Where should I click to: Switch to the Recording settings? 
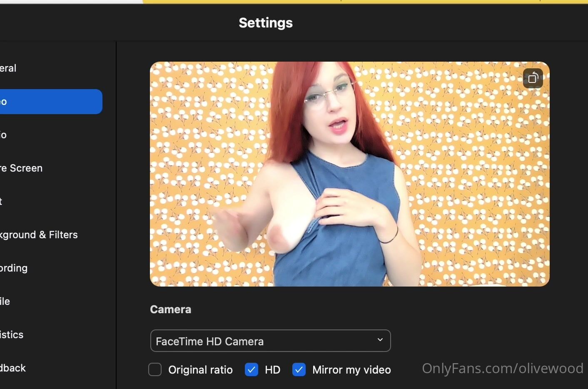[x=14, y=268]
